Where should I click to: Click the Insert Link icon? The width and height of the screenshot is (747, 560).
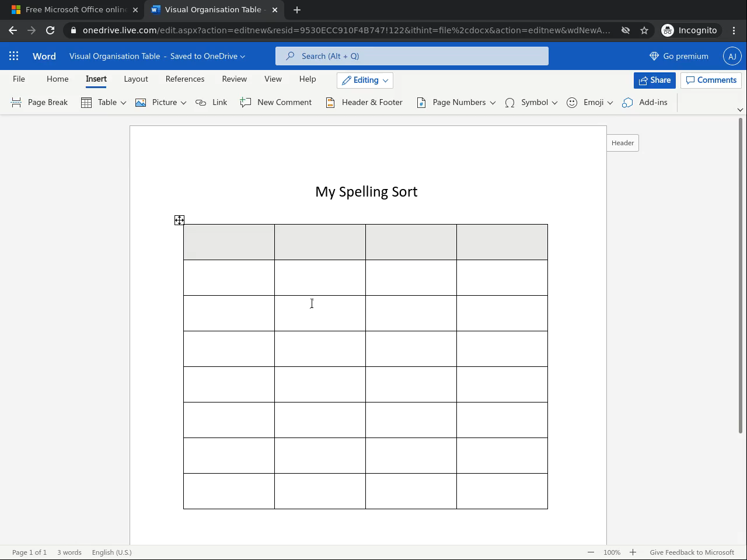pos(201,103)
